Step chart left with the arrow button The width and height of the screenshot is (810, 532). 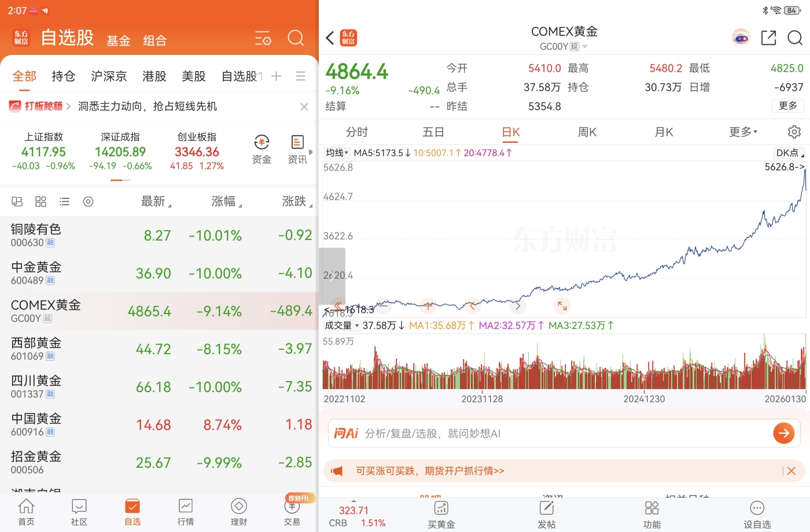pos(473,305)
